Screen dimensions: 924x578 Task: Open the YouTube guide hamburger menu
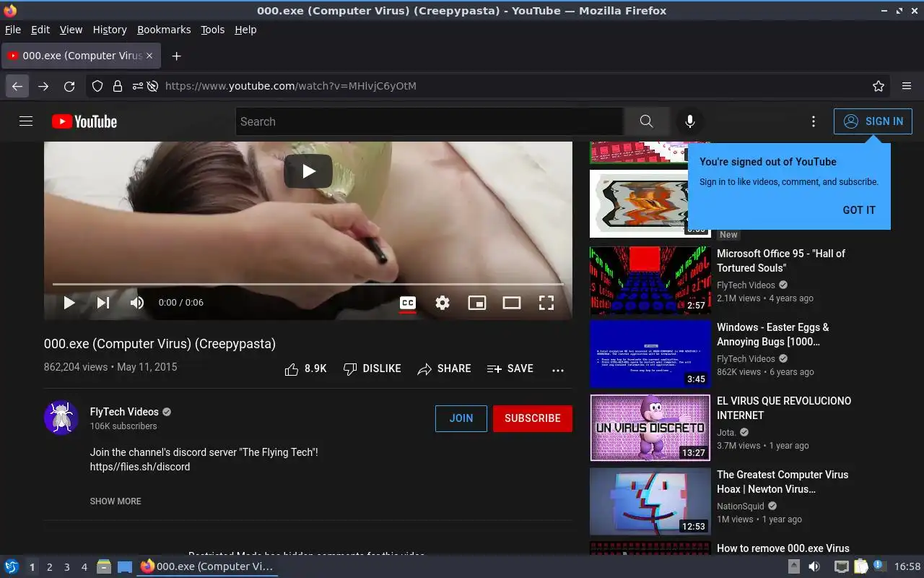point(26,121)
